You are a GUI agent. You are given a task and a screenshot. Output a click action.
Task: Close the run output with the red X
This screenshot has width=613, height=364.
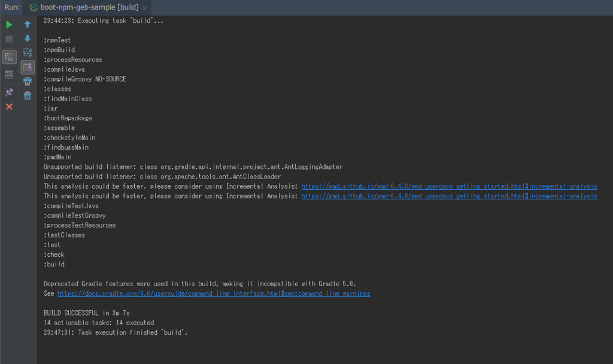(9, 107)
